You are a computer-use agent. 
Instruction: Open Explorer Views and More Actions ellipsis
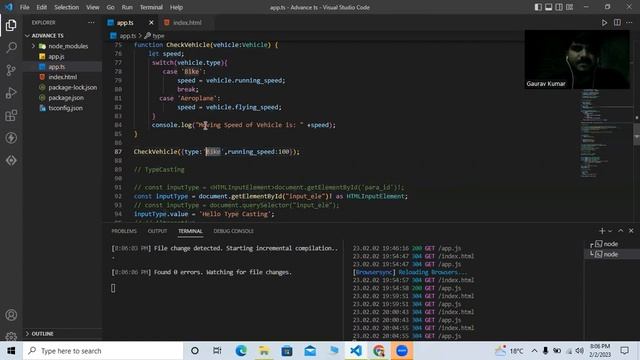(x=91, y=23)
